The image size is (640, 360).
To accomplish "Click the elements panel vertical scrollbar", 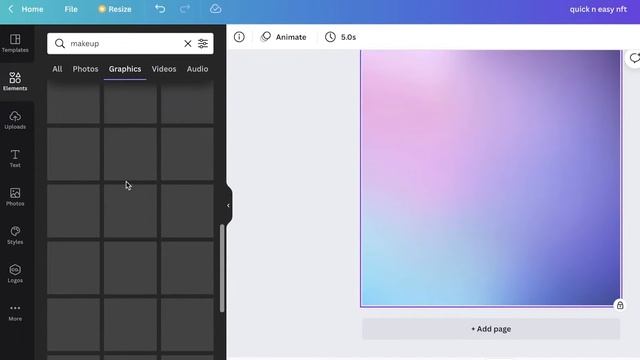I will pyautogui.click(x=222, y=268).
